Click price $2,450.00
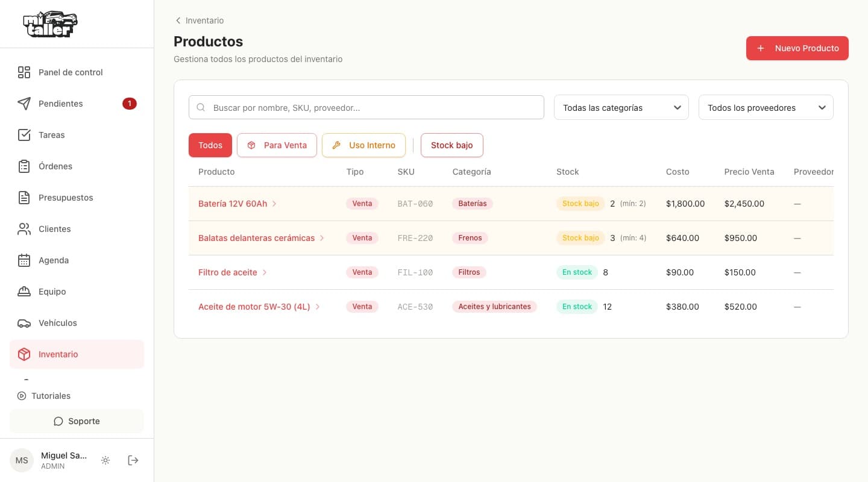 [x=744, y=204]
